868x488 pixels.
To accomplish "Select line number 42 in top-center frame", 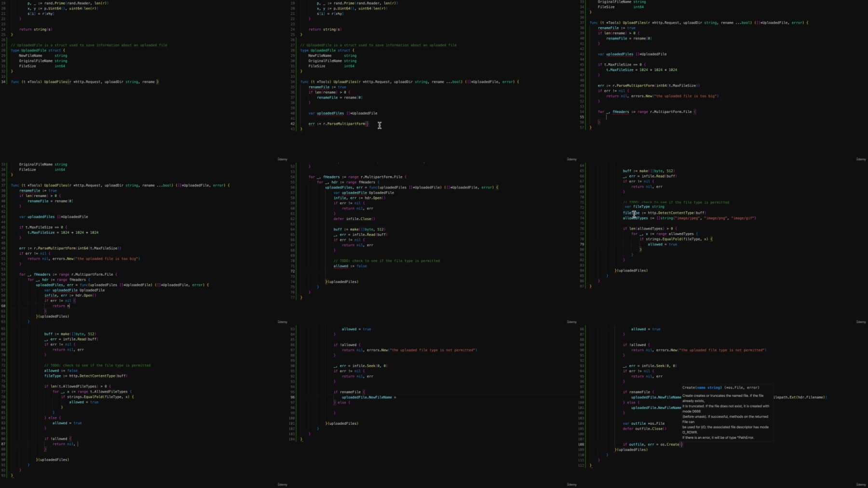I will pos(292,124).
